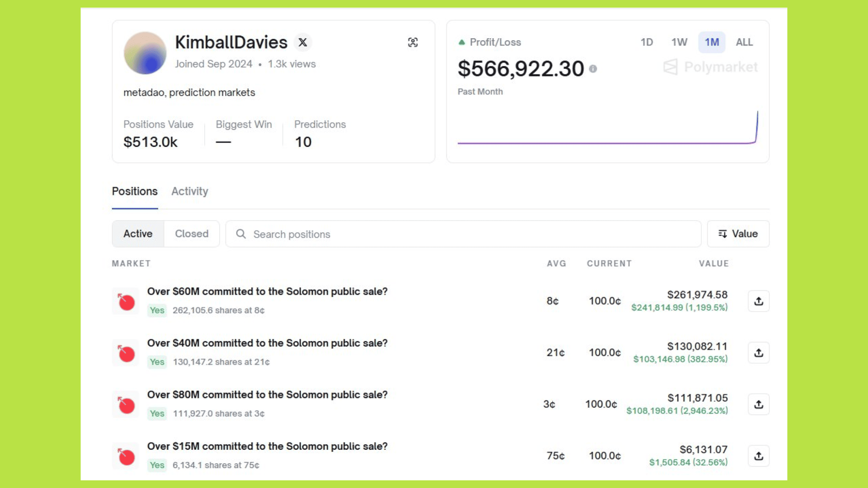
Task: Share the $80M Solomon position
Action: (758, 404)
